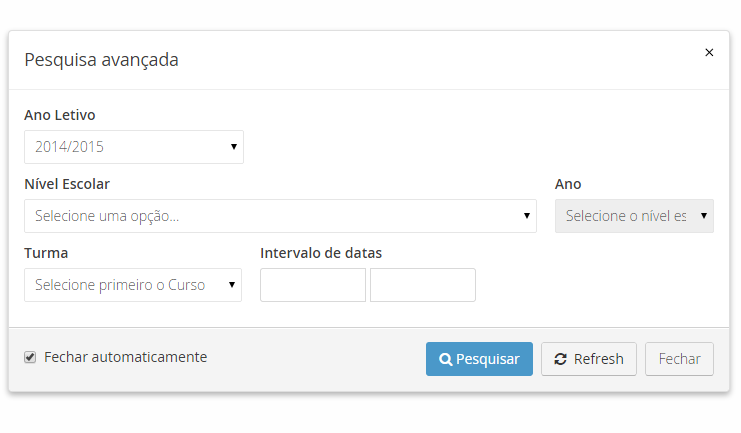741x433 pixels.
Task: Focus the first Intervalo de datas field
Action: click(x=313, y=285)
